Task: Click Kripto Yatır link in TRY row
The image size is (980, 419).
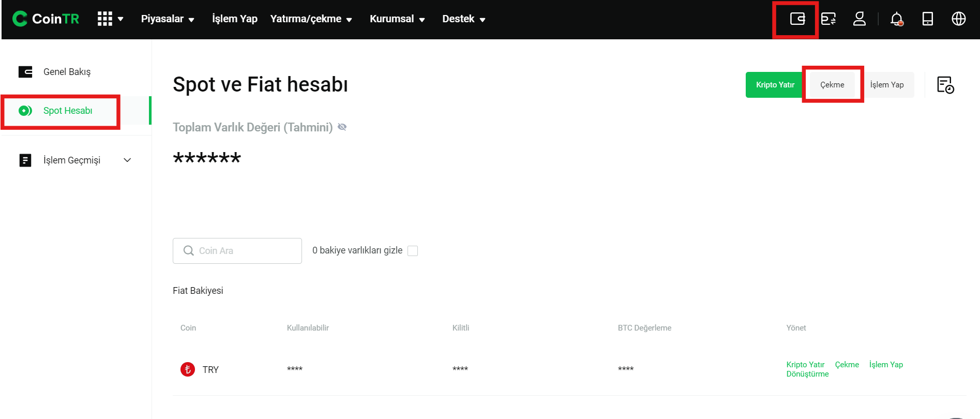Action: point(805,365)
